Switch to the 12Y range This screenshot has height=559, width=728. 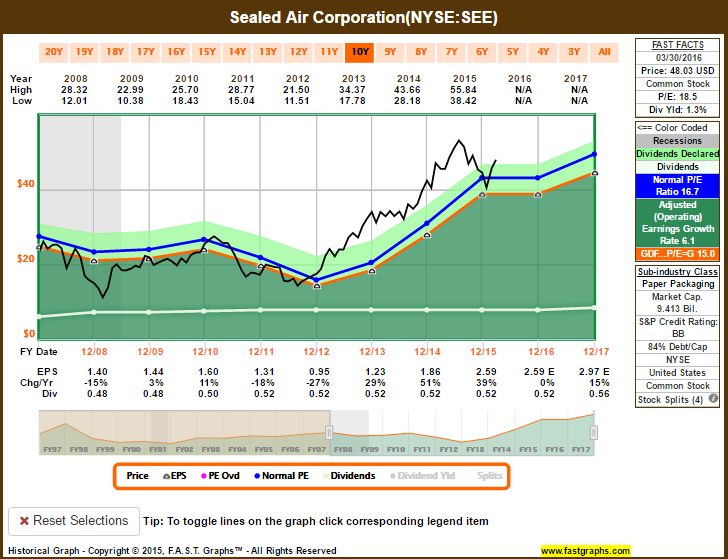coord(299,52)
